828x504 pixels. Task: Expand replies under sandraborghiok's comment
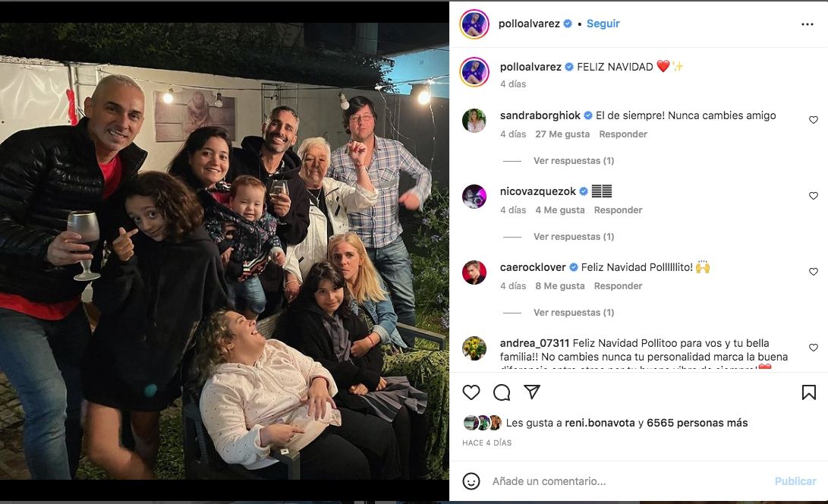click(573, 161)
